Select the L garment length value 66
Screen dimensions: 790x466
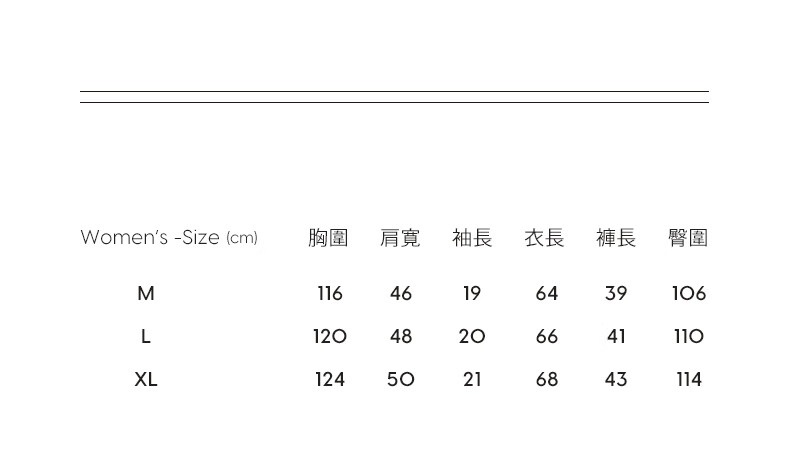coord(547,336)
